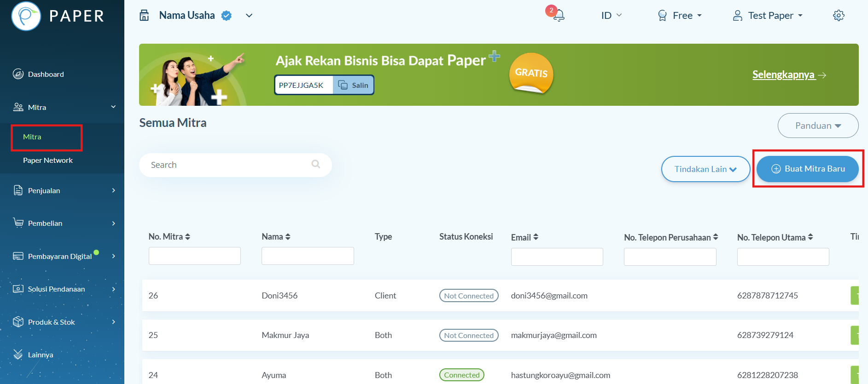Click the Pembelian cart icon

click(x=18, y=223)
